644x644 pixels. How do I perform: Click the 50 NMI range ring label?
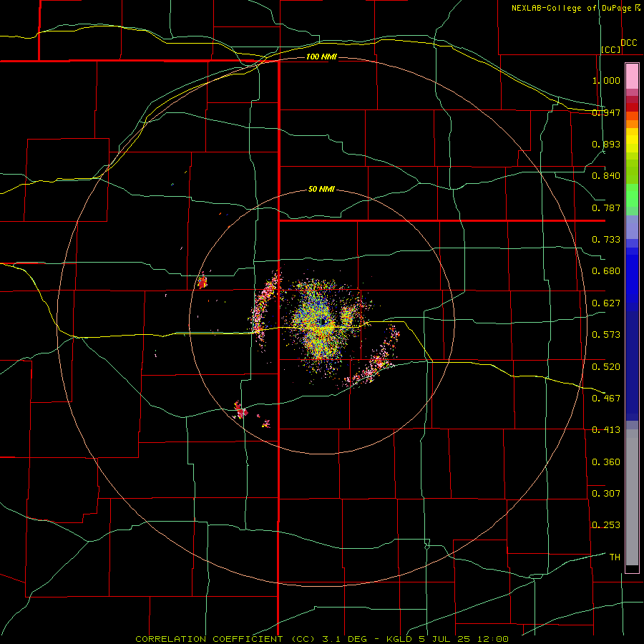[x=321, y=190]
